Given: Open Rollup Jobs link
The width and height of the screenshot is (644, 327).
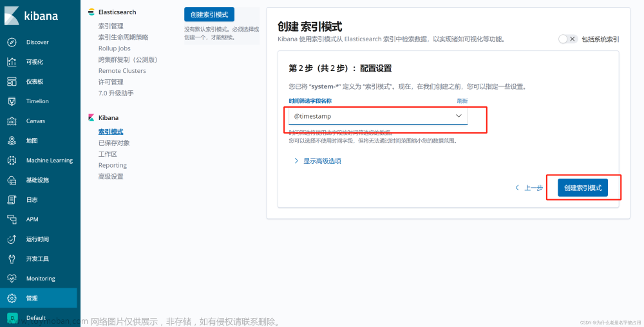Looking at the screenshot, I should (x=114, y=48).
